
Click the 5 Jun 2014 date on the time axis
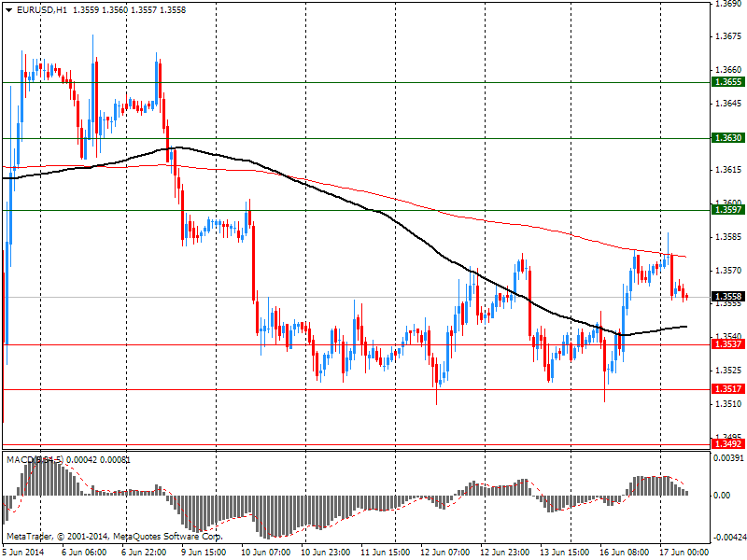click(x=23, y=553)
